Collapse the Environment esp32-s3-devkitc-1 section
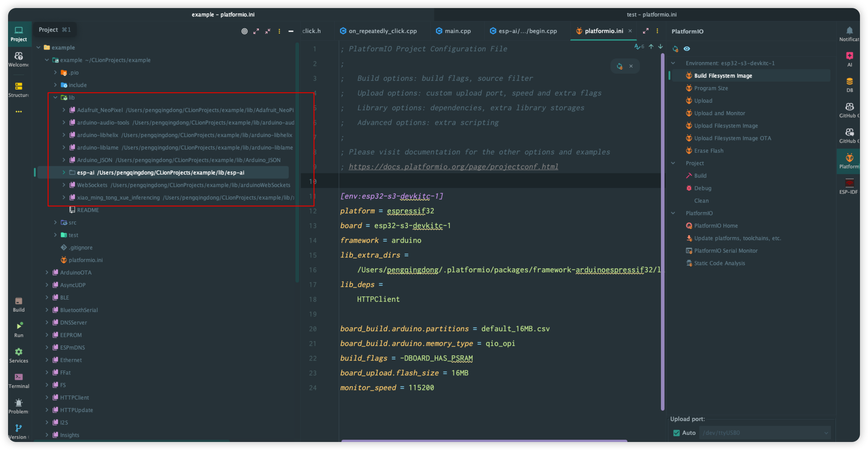 click(x=673, y=63)
